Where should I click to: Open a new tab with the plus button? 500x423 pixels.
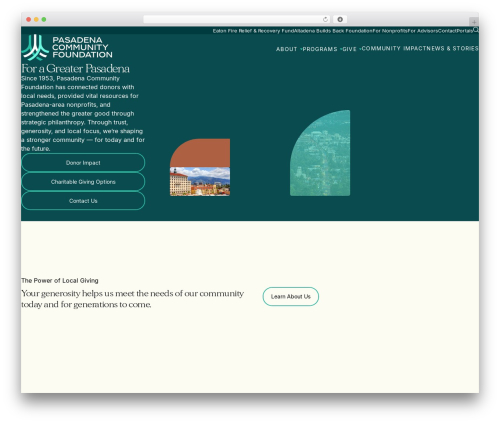coord(474,22)
